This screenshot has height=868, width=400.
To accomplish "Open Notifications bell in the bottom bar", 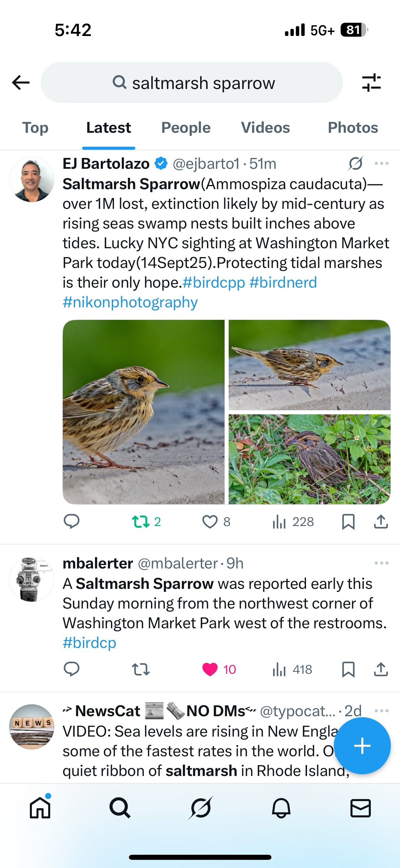I will coord(281,808).
